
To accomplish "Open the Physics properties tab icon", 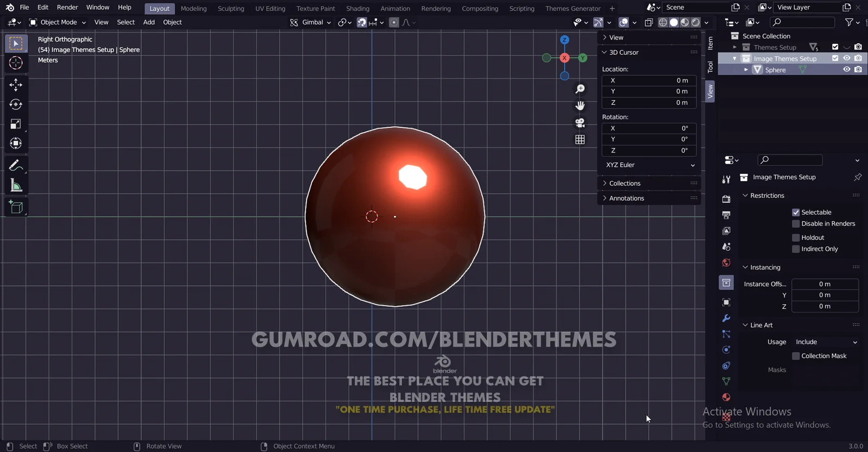I will coord(726,350).
